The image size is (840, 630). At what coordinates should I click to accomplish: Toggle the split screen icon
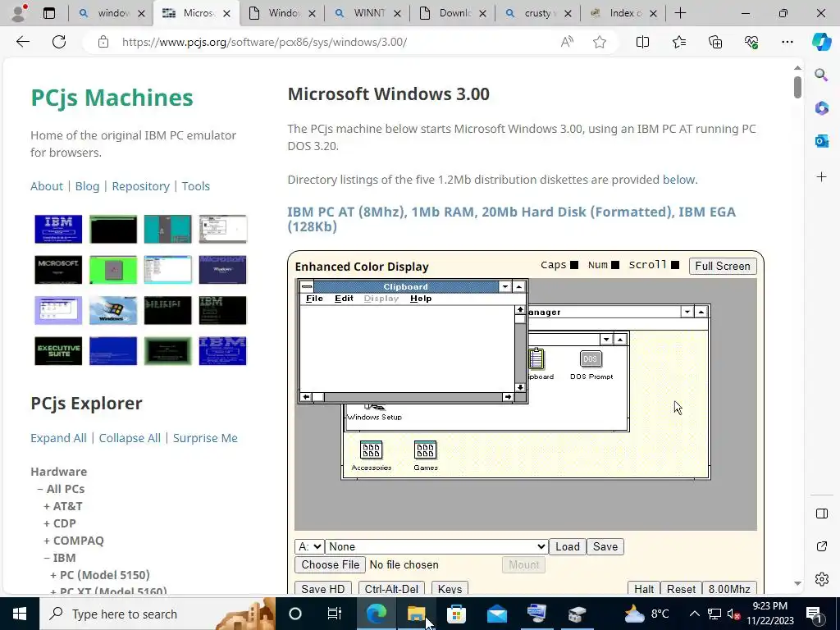coord(642,42)
